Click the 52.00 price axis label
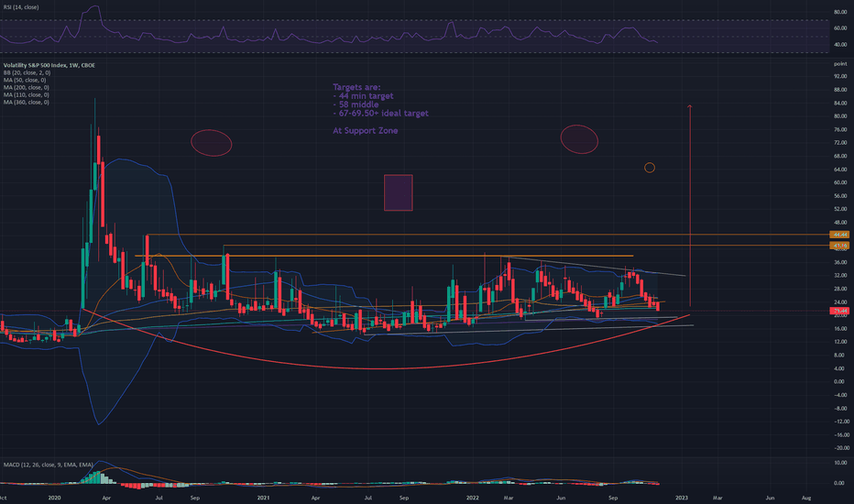The image size is (854, 504). click(x=840, y=209)
